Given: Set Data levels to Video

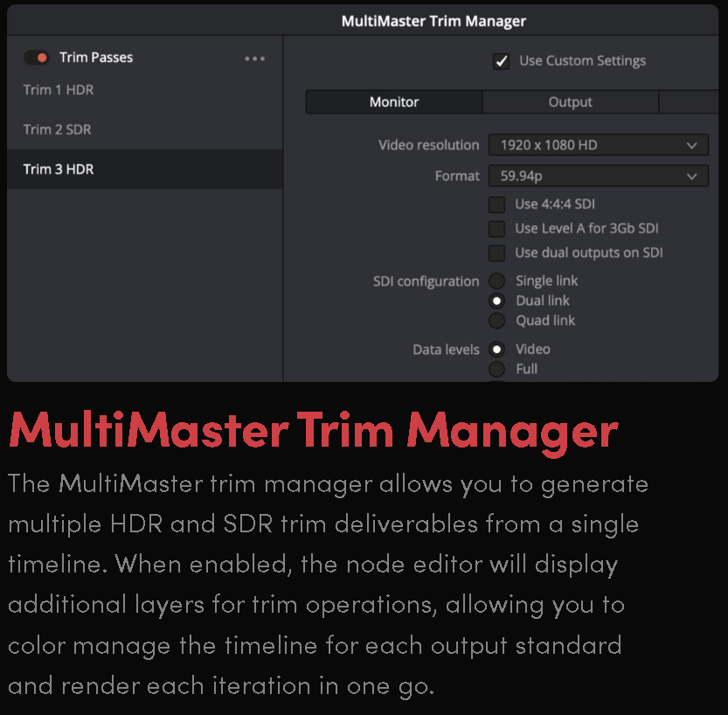Looking at the screenshot, I should [x=496, y=349].
